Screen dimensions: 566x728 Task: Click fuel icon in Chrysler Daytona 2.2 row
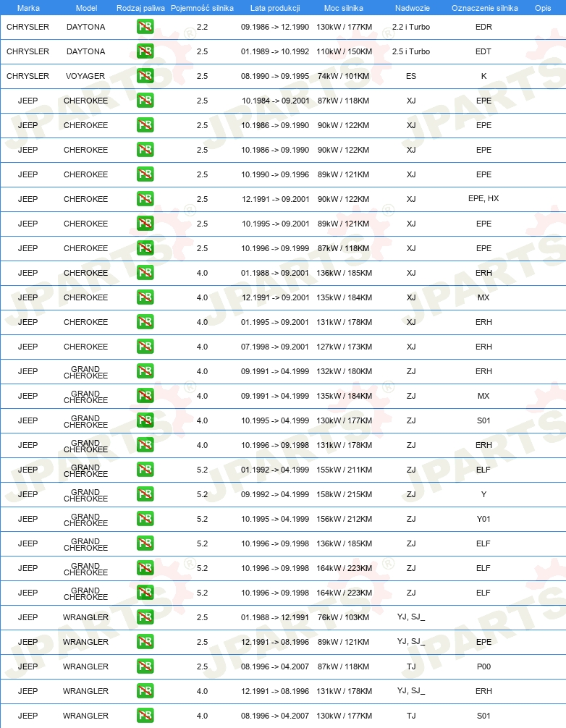click(145, 27)
